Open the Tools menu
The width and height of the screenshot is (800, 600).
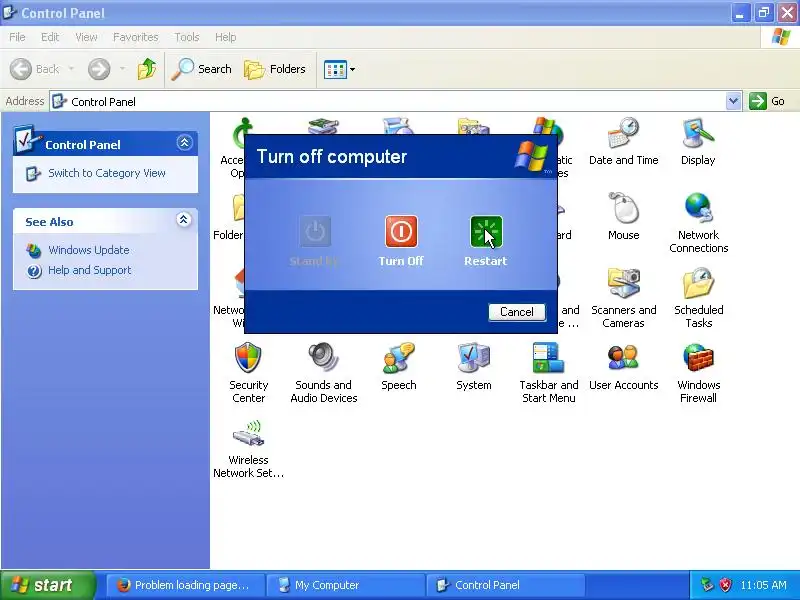(x=187, y=37)
